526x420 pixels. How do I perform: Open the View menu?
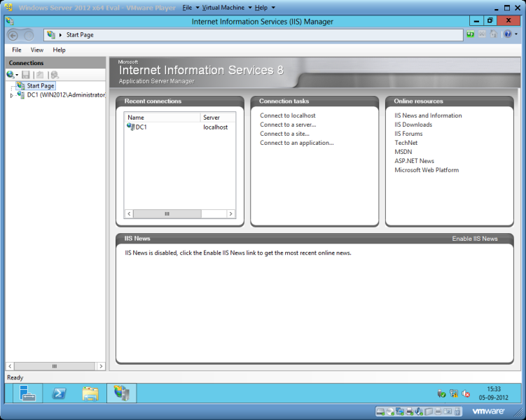pos(36,50)
